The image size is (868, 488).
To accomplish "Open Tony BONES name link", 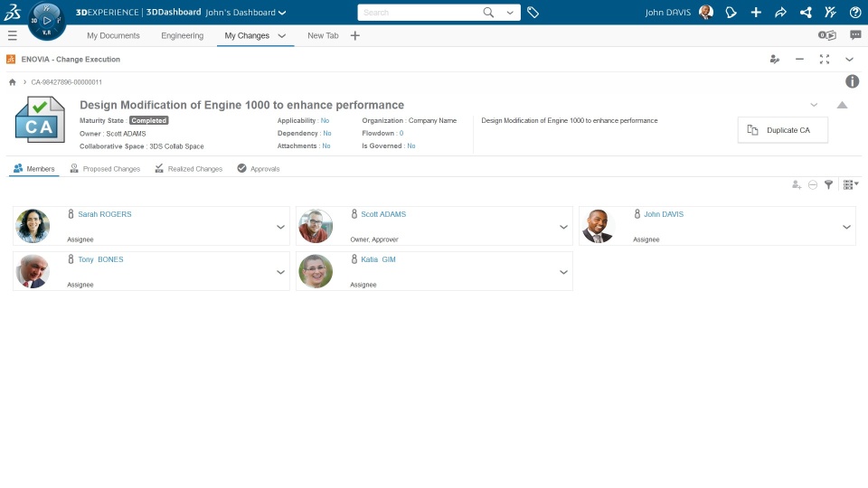I will pos(100,259).
